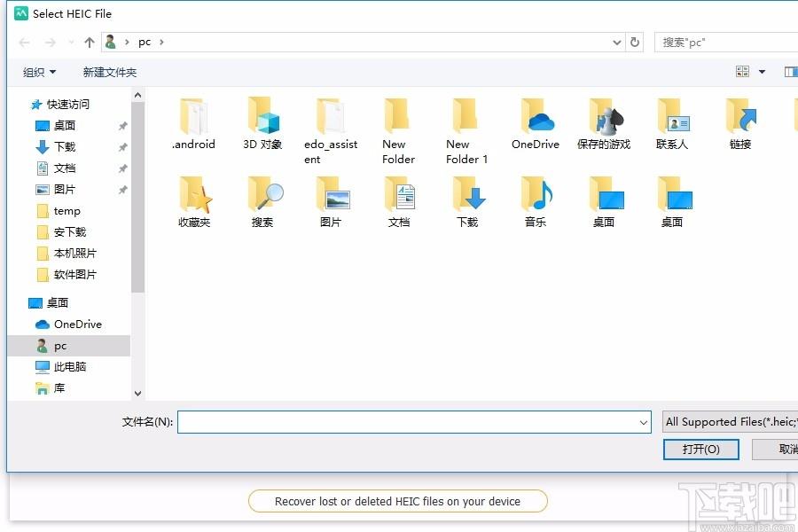Click Recover lost or deleted HEIC files
The image size is (798, 532).
pyautogui.click(x=397, y=502)
